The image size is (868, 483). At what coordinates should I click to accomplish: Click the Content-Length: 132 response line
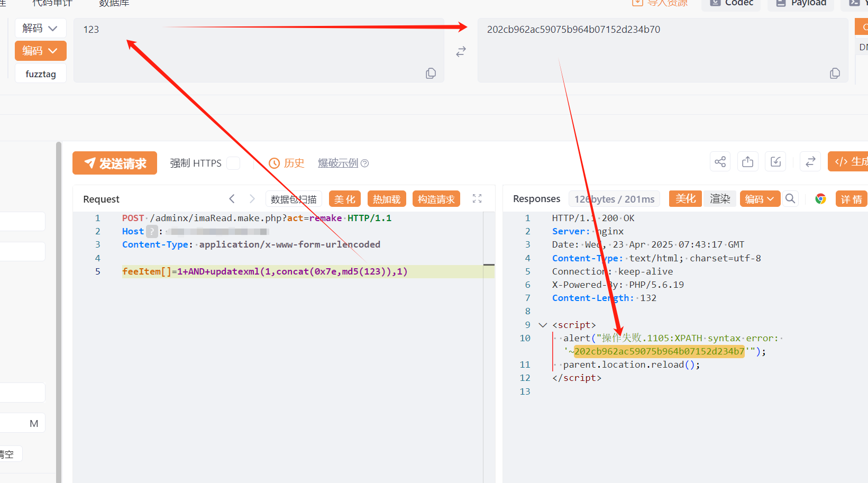point(604,298)
